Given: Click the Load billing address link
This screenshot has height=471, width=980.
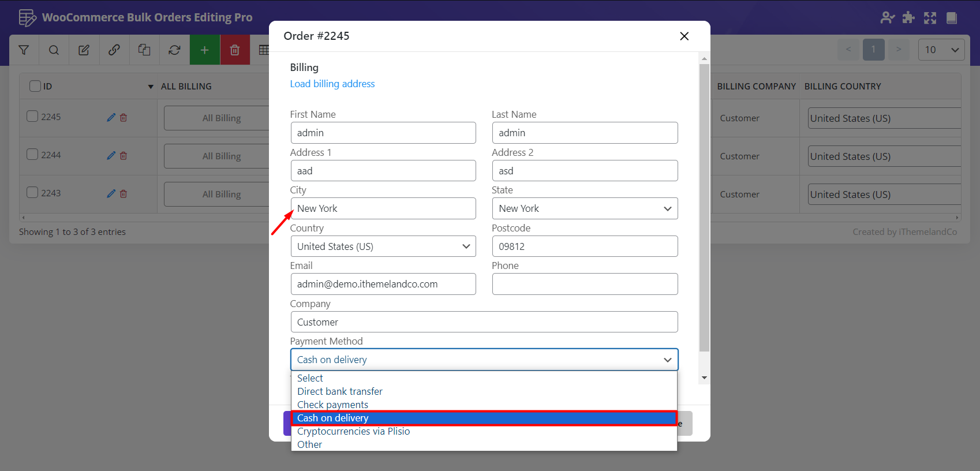Looking at the screenshot, I should pyautogui.click(x=332, y=84).
